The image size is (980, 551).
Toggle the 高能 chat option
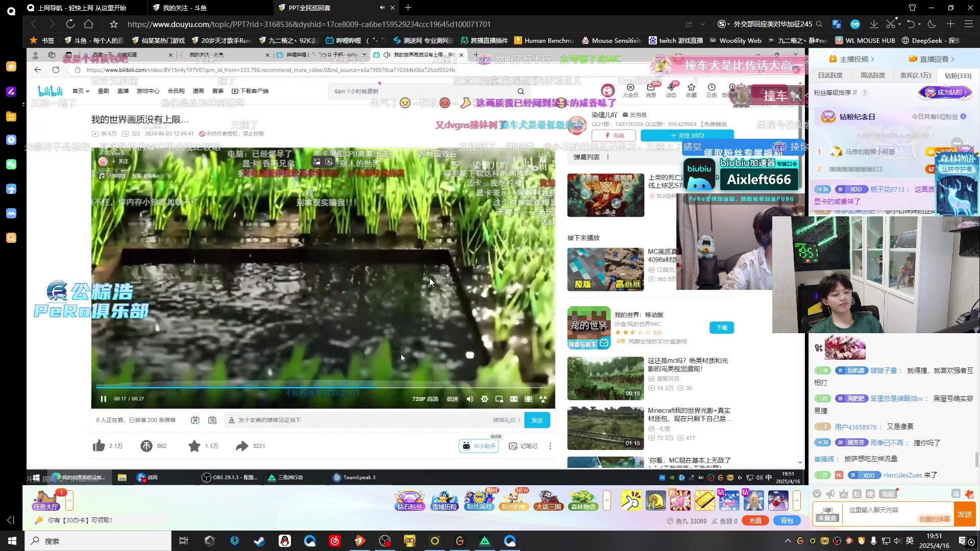point(888,494)
